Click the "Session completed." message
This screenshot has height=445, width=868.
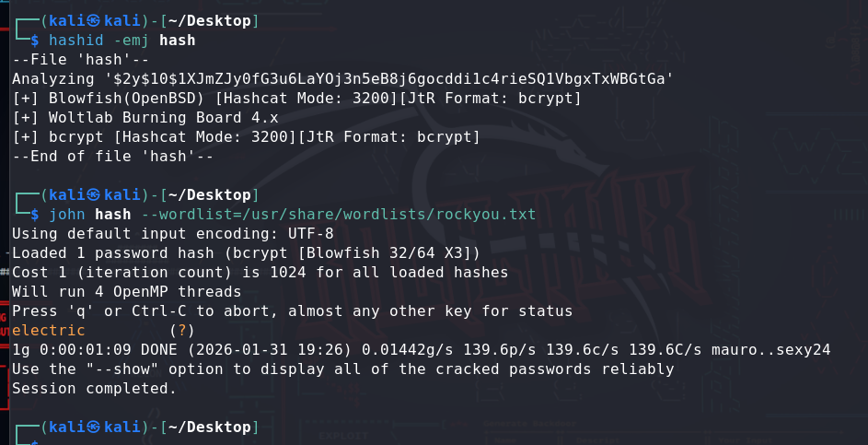(x=94, y=389)
